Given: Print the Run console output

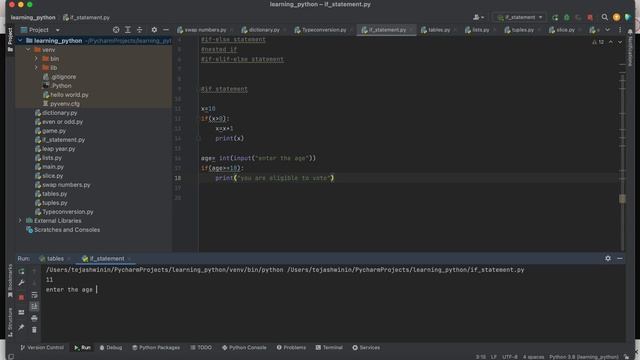Looking at the screenshot, I should coord(34,318).
